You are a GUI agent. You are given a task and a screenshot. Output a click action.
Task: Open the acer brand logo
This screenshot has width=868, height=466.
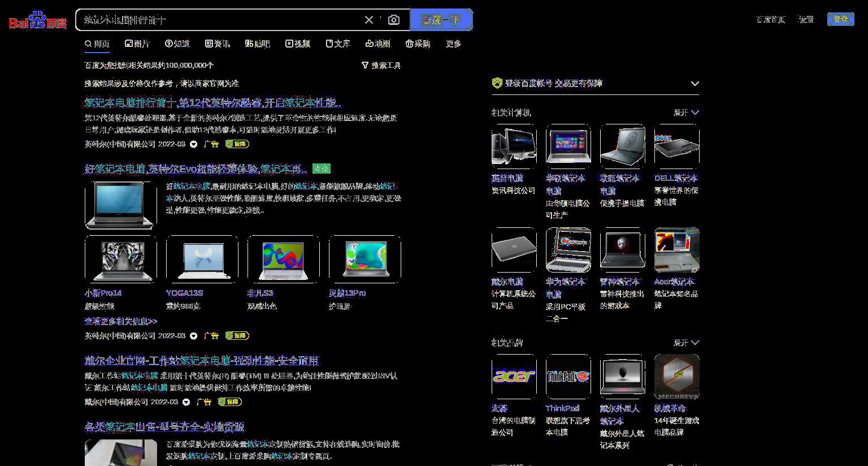pos(514,377)
